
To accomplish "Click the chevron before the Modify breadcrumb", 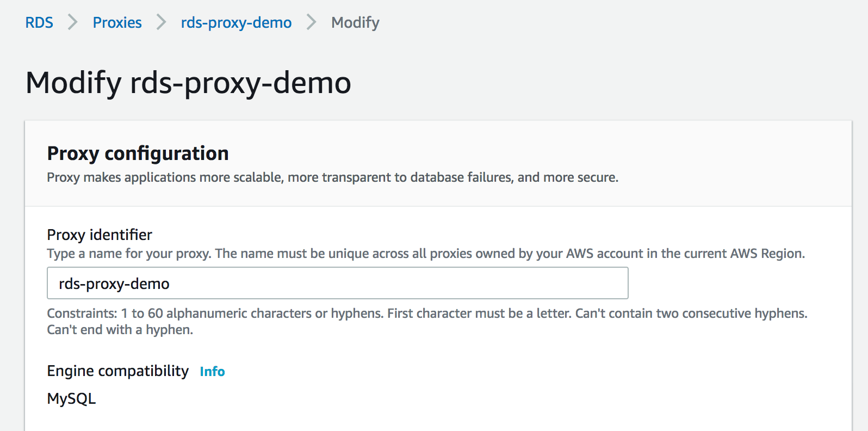I will click(x=311, y=22).
